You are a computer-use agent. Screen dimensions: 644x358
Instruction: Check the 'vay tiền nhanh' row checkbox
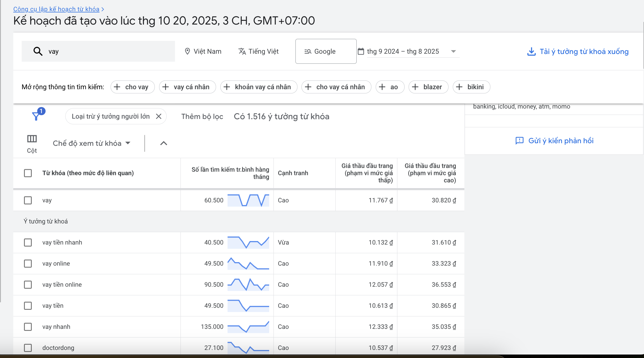[x=28, y=243]
